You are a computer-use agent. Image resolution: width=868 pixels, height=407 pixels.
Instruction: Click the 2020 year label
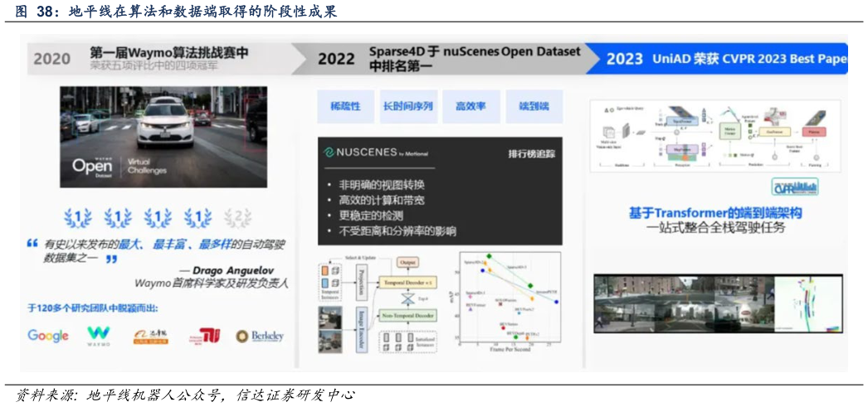[x=52, y=59]
